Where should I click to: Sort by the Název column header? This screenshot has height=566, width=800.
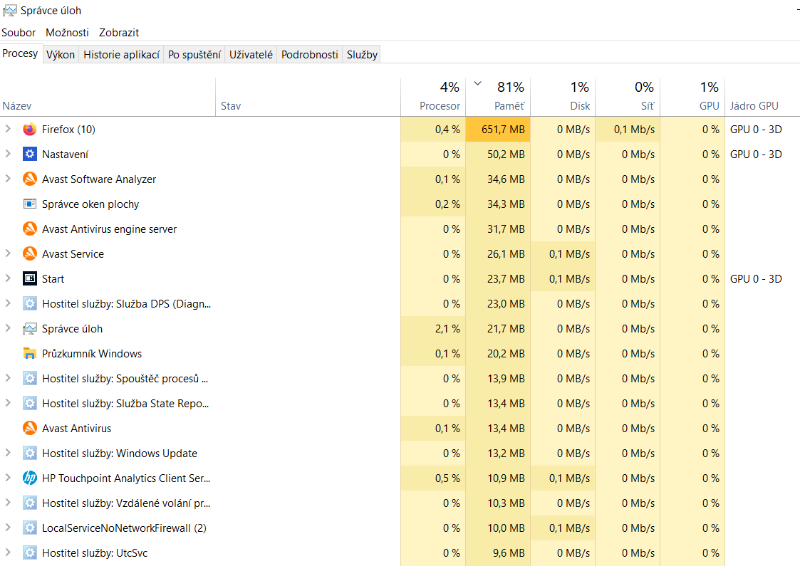click(x=108, y=97)
